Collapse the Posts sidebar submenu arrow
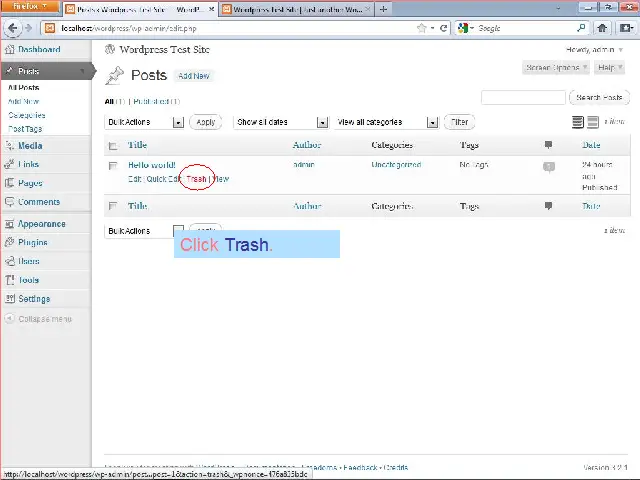The height and width of the screenshot is (480, 640). coord(82,71)
